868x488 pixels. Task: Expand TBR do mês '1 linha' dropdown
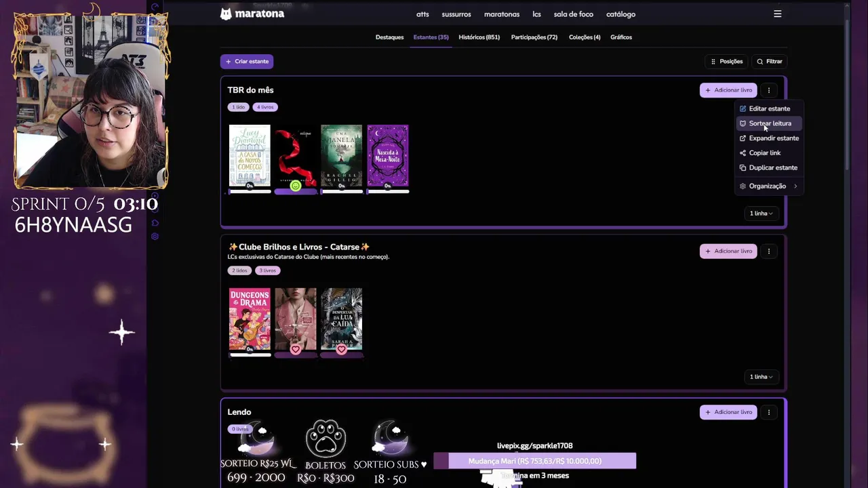pos(761,213)
